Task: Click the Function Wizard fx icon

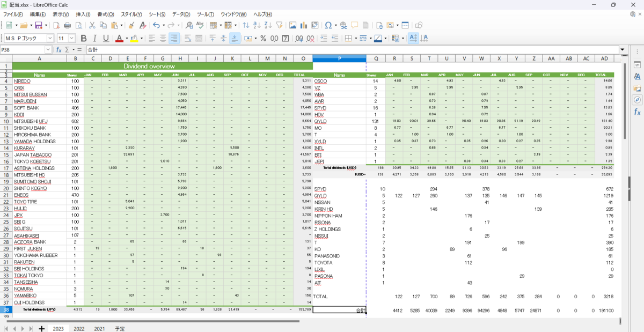Action: coord(60,49)
